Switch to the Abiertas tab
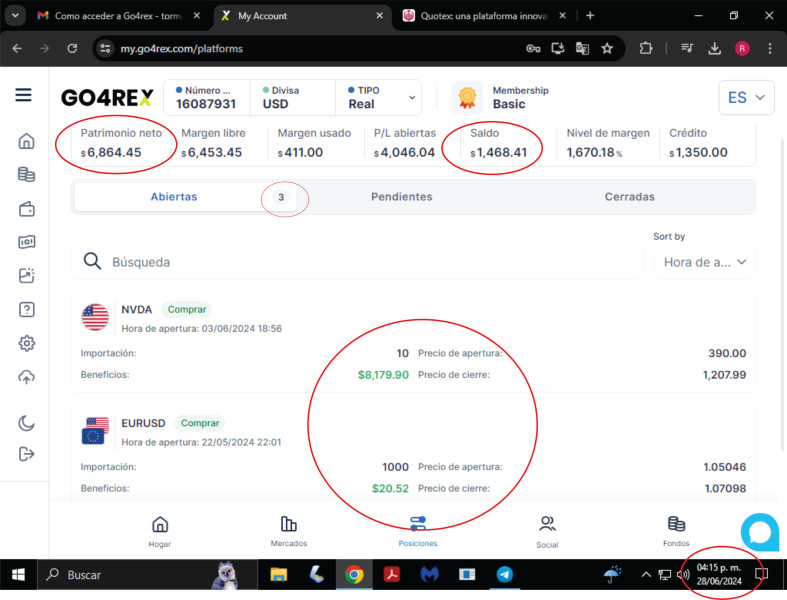 coord(186,197)
